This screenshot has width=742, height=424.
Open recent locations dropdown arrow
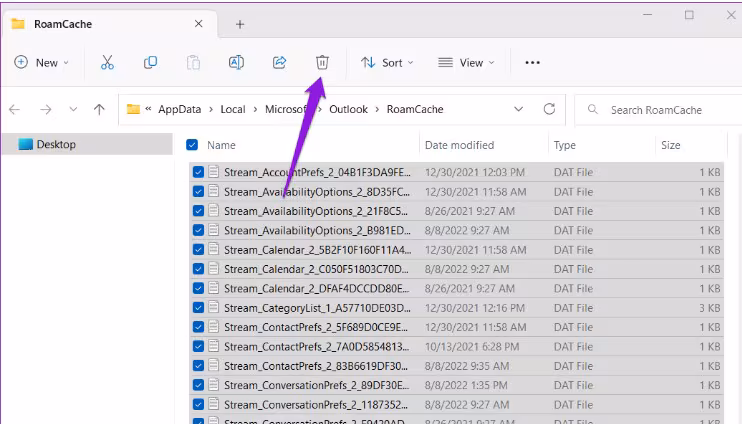(73, 109)
